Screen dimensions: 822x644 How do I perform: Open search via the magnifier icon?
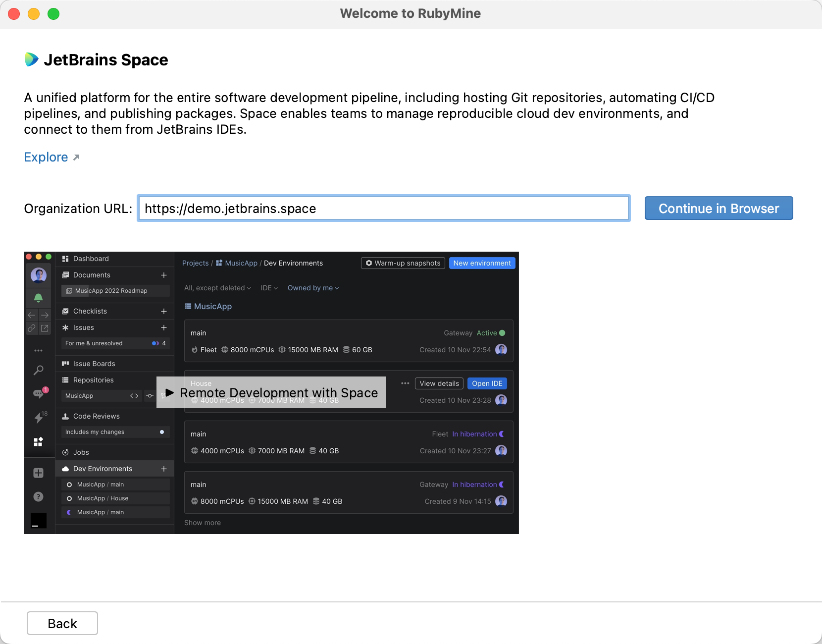[x=38, y=370]
